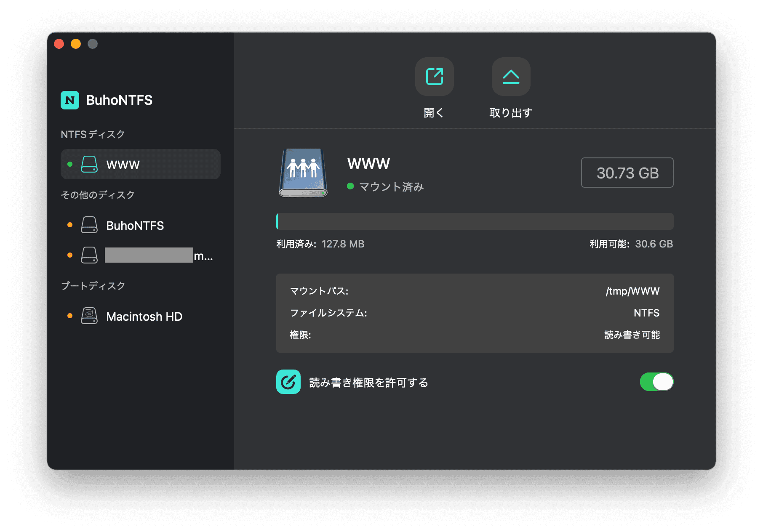Close the BuhoNTFS window with red button
This screenshot has width=763, height=532.
click(59, 44)
